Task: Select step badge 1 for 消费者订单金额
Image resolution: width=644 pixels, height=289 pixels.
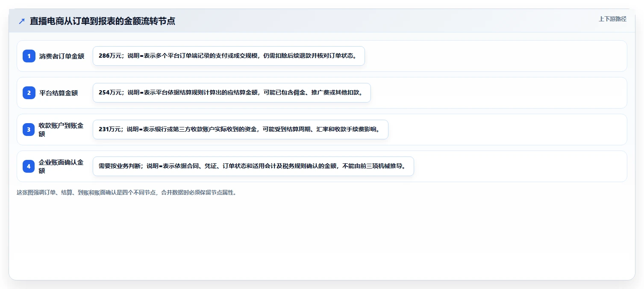Action: click(x=29, y=56)
